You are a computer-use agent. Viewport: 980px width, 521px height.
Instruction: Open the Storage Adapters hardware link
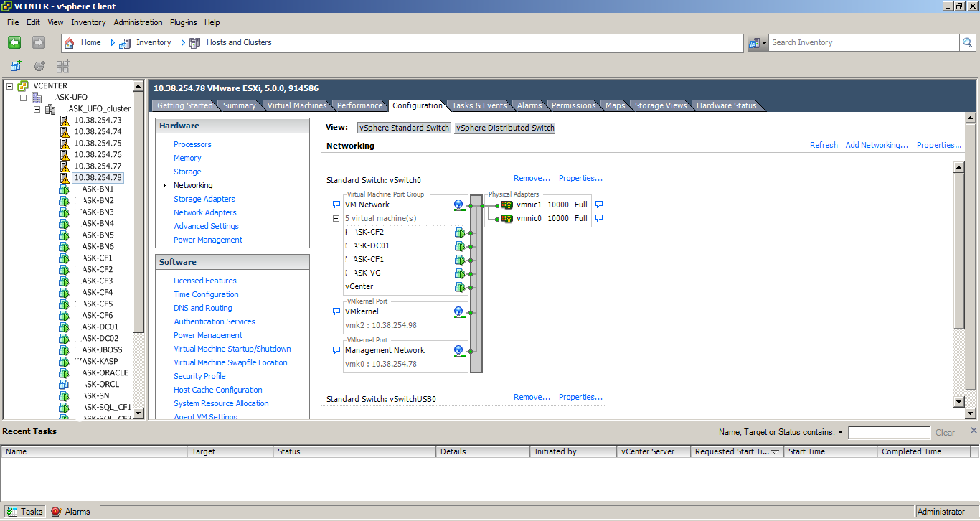(204, 199)
